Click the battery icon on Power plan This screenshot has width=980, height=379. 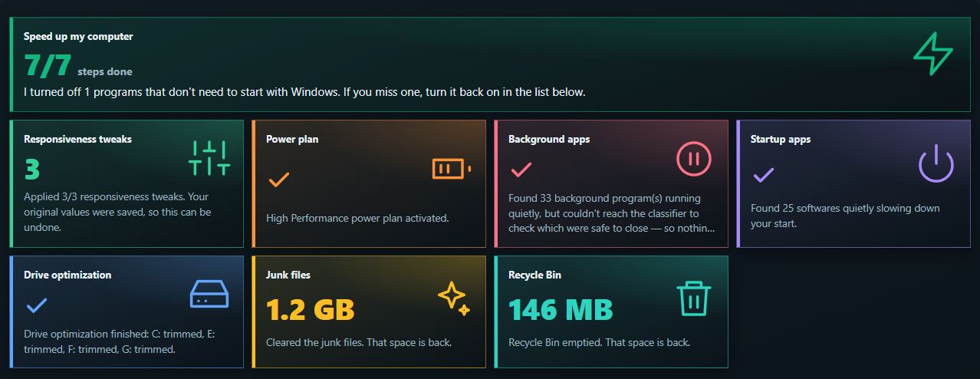452,168
